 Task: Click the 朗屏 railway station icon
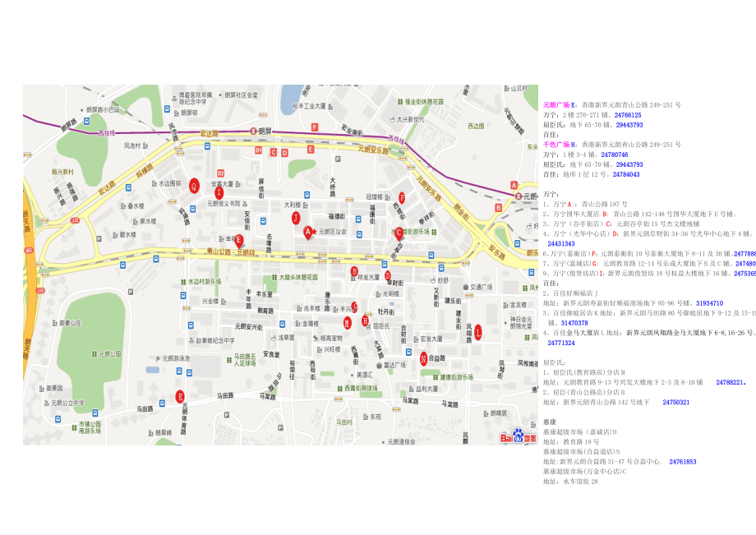click(x=253, y=131)
